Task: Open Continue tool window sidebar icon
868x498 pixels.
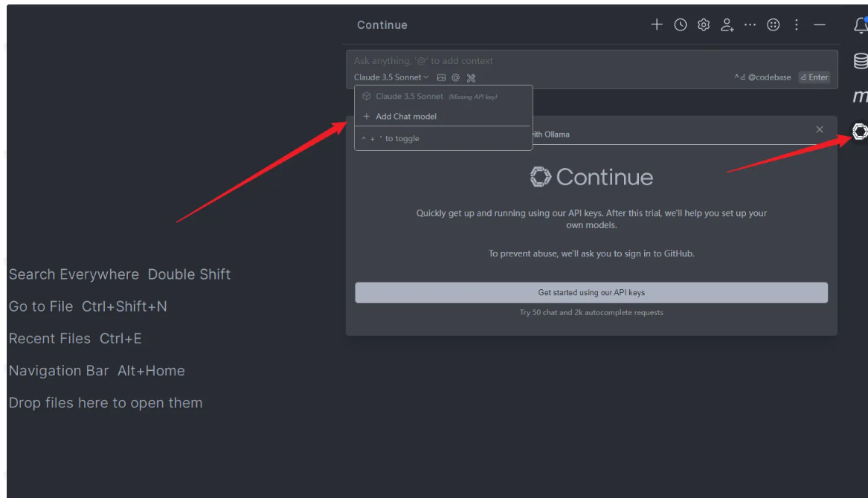Action: point(861,132)
